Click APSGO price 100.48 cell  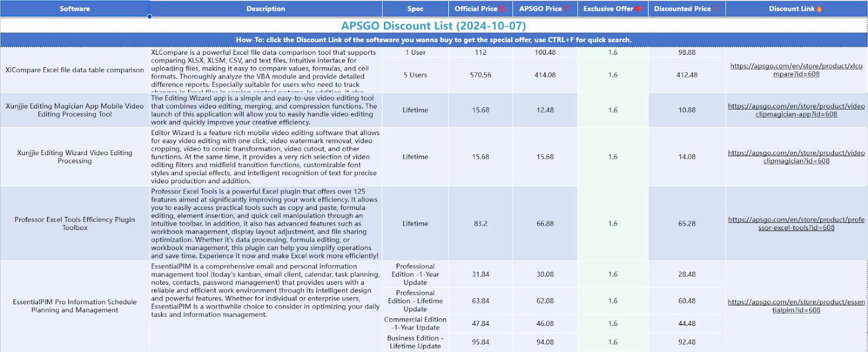[x=545, y=53]
